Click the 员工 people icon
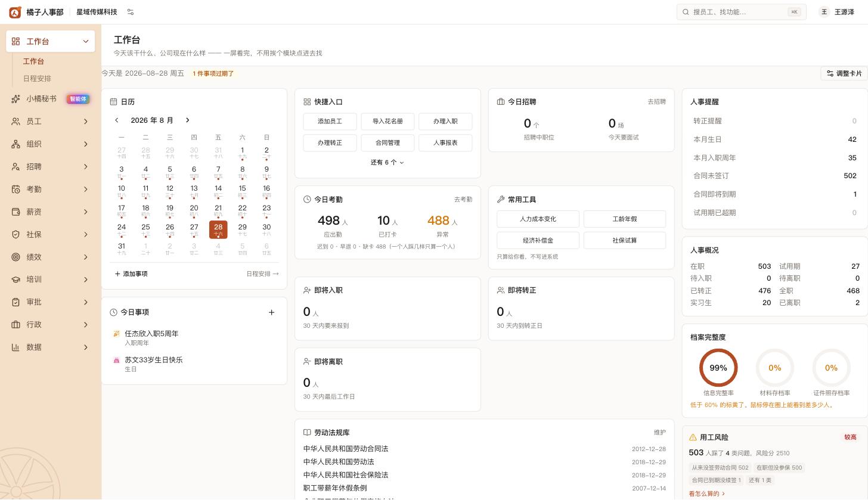The image size is (868, 500). click(x=16, y=122)
